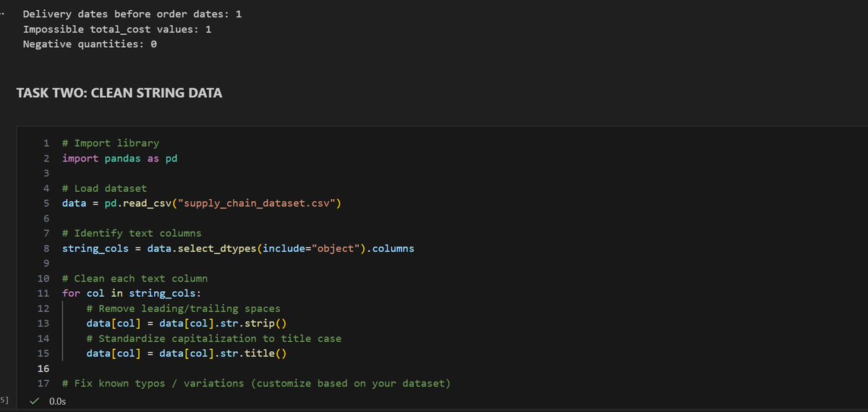Click the output cell ellipsis menu
Viewport: 868px width, 412px height.
[x=4, y=14]
